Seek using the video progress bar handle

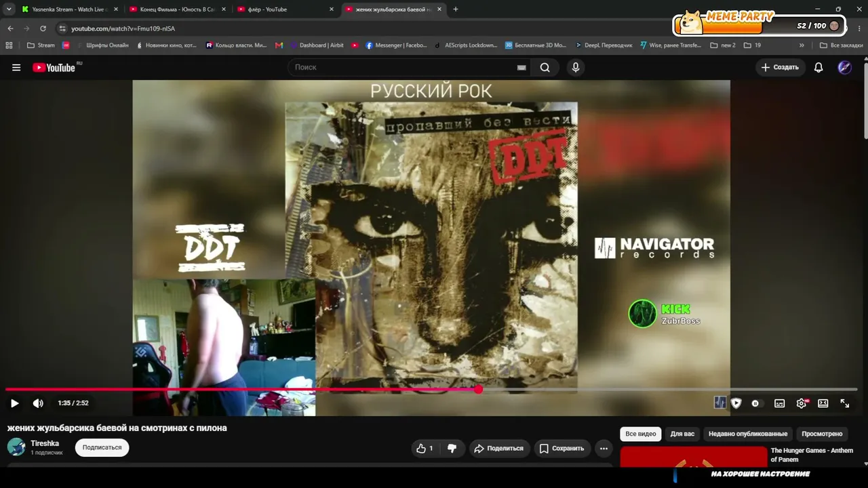tap(479, 389)
